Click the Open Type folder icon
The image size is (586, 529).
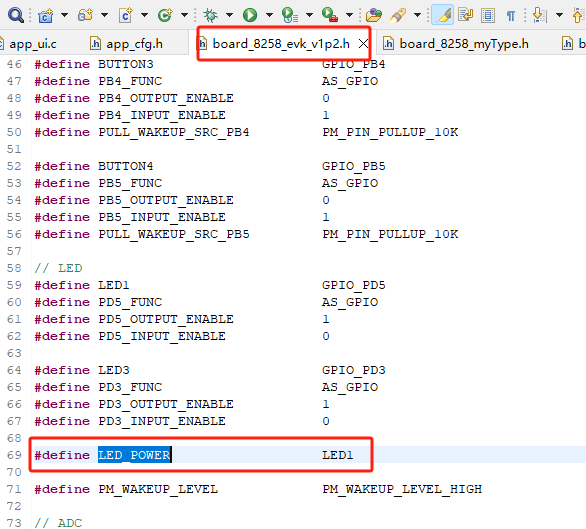(x=374, y=15)
